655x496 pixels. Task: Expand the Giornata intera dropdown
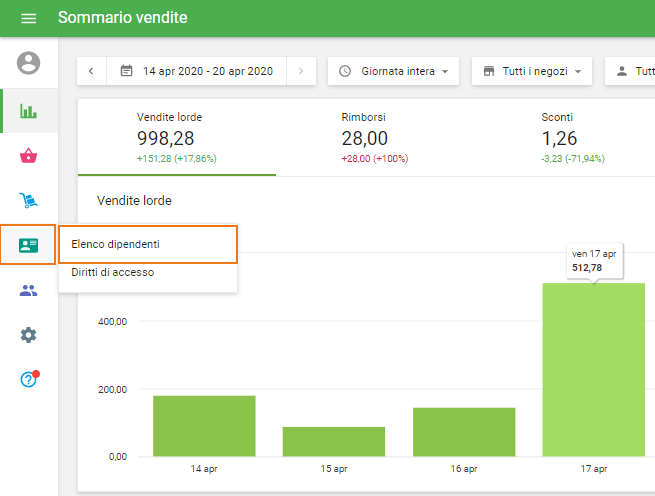click(x=393, y=71)
